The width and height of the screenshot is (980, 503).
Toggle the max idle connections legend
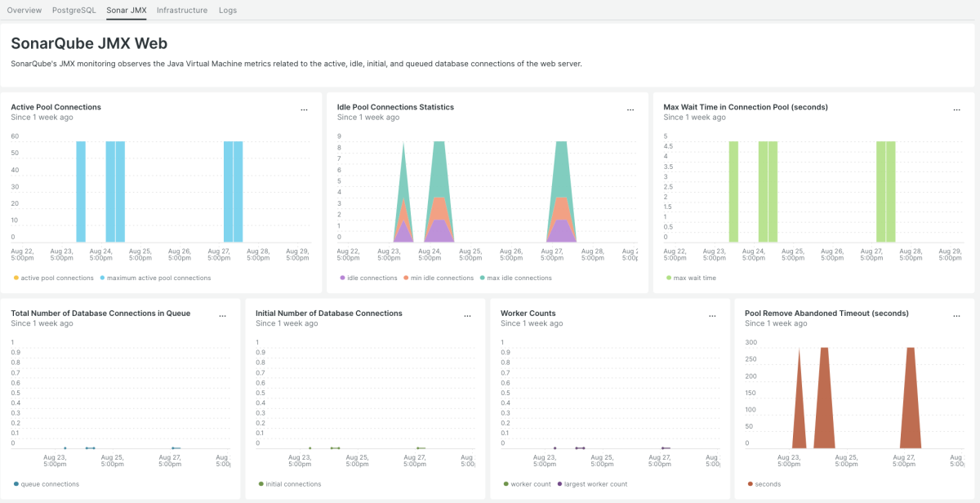point(519,278)
